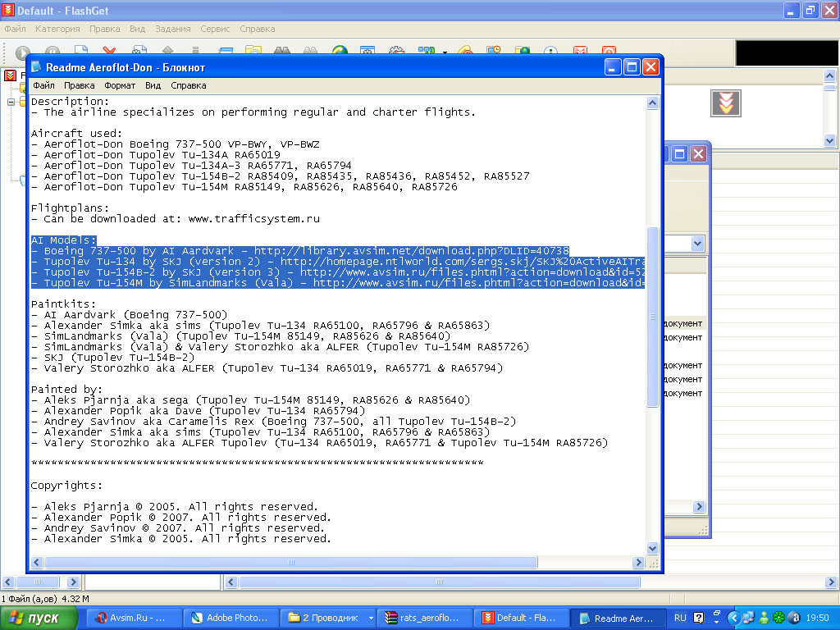840x630 pixels.
Task: Open FlashGet Правка menu
Action: 104,29
